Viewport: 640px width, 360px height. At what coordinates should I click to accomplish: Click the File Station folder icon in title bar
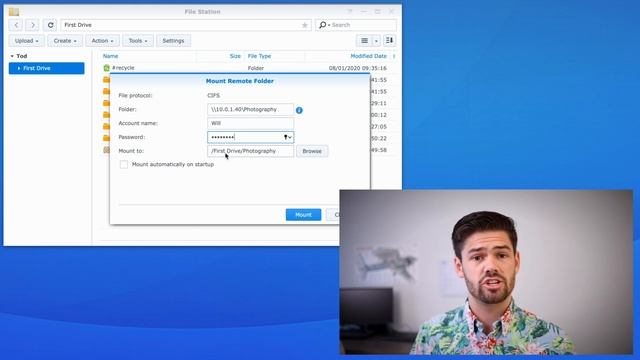[14, 11]
